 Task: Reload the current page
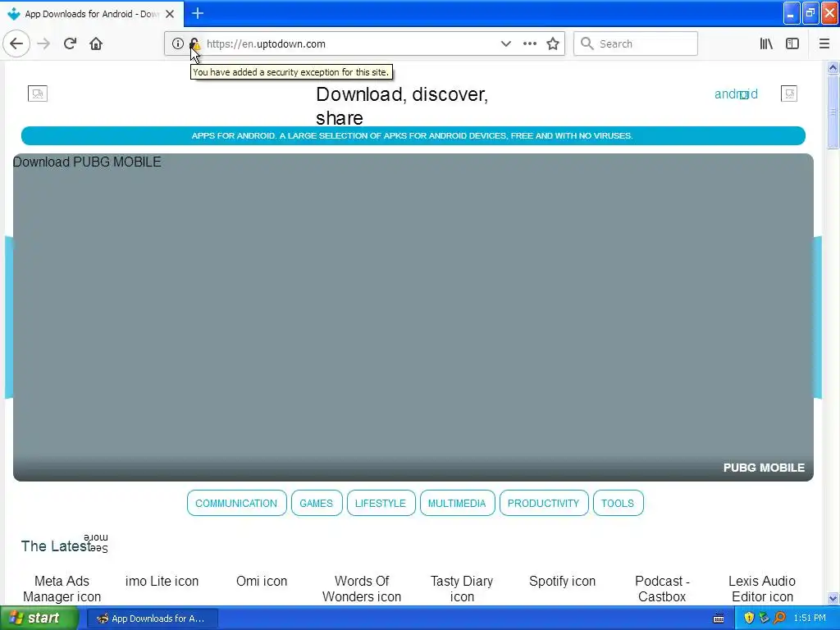[x=70, y=43]
